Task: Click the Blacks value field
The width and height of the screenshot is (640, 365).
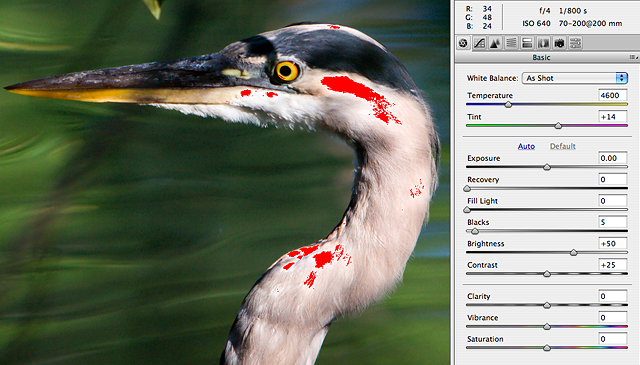Action: pos(613,222)
